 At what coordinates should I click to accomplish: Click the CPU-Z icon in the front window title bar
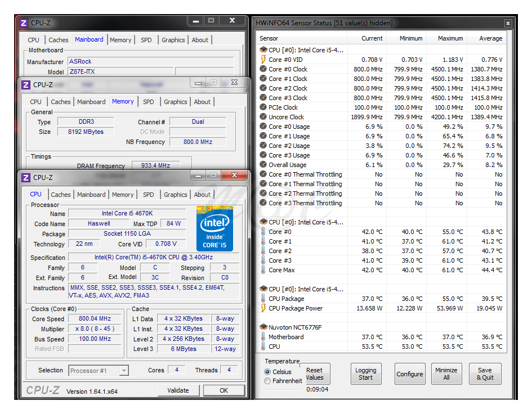(x=26, y=177)
